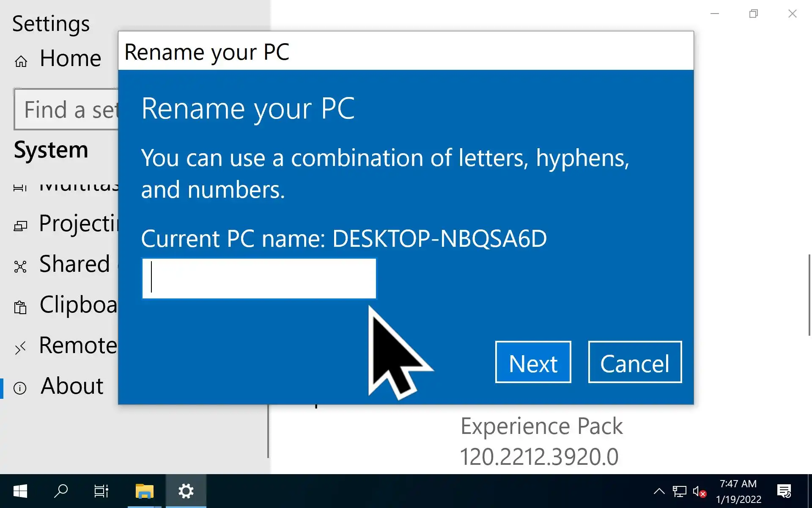This screenshot has width=812, height=508.
Task: Open the Windows Start menu
Action: pyautogui.click(x=20, y=491)
